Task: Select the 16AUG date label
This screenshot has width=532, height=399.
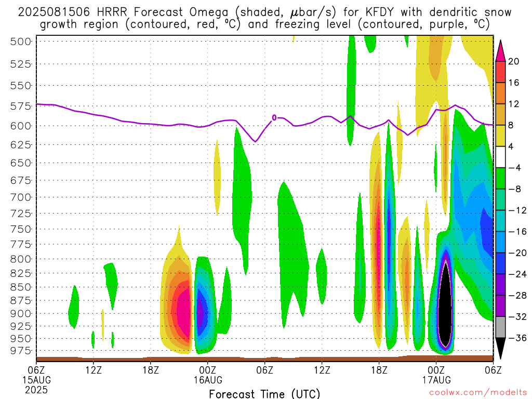Action: [208, 380]
